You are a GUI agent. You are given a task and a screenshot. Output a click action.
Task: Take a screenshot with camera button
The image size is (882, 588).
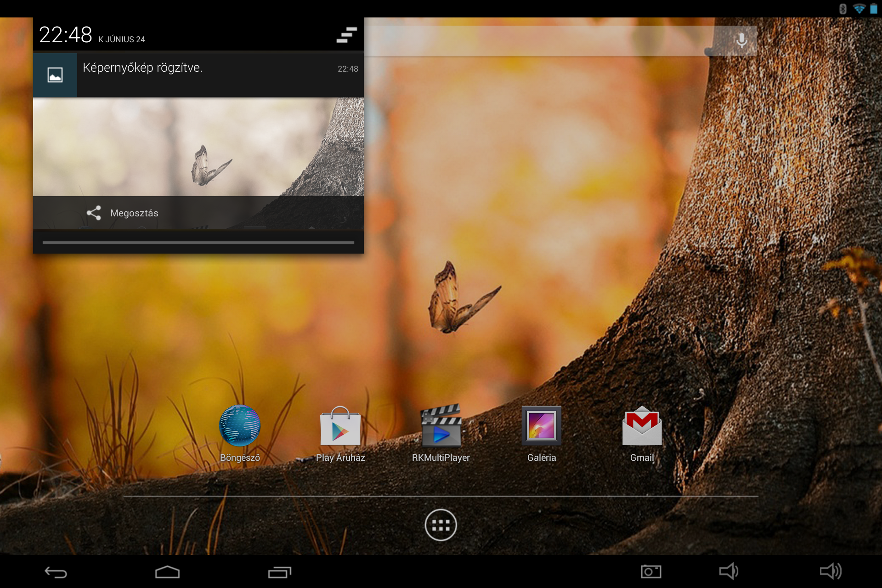[651, 572]
